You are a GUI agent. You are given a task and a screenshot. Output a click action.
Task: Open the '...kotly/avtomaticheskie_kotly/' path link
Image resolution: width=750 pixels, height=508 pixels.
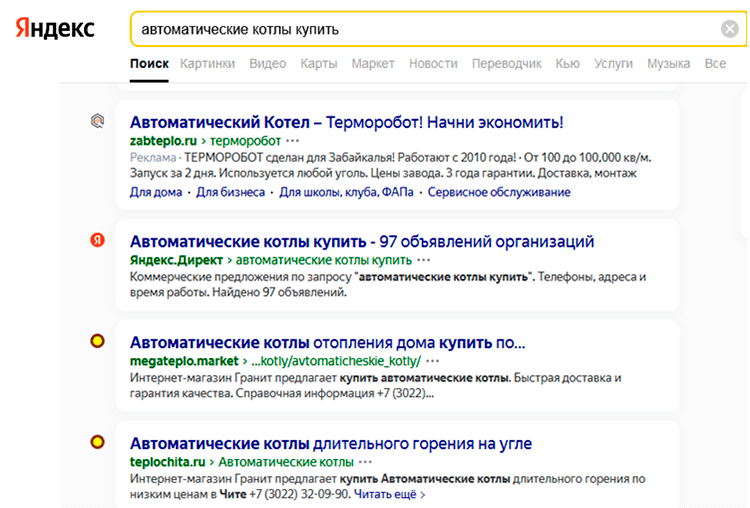click(336, 361)
